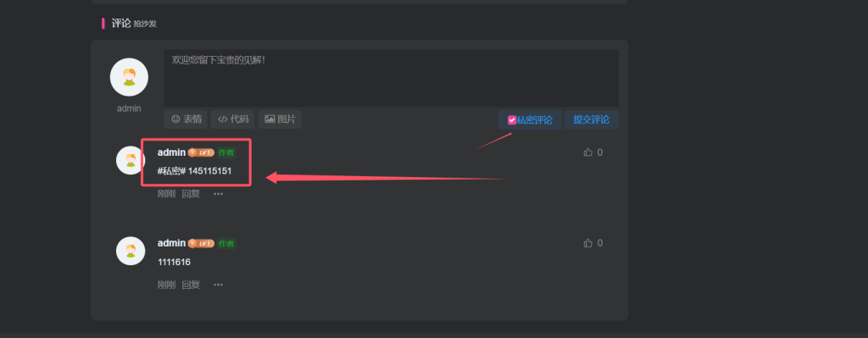This screenshot has height=338, width=868.
Task: Click the 评论 section heading
Action: click(121, 23)
